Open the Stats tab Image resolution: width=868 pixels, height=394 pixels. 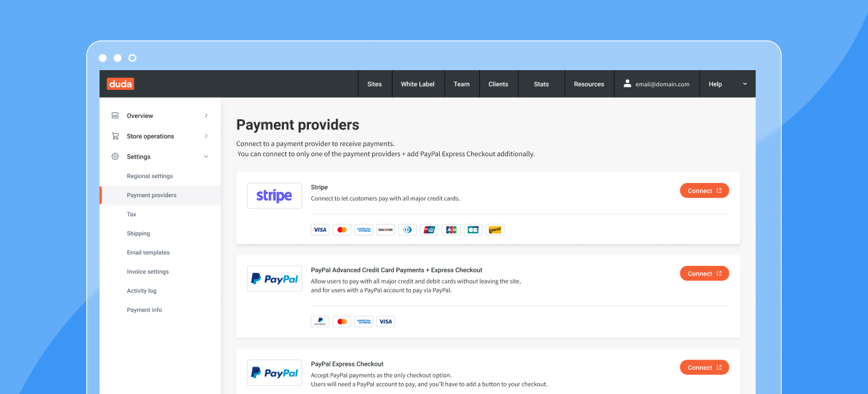pyautogui.click(x=541, y=84)
